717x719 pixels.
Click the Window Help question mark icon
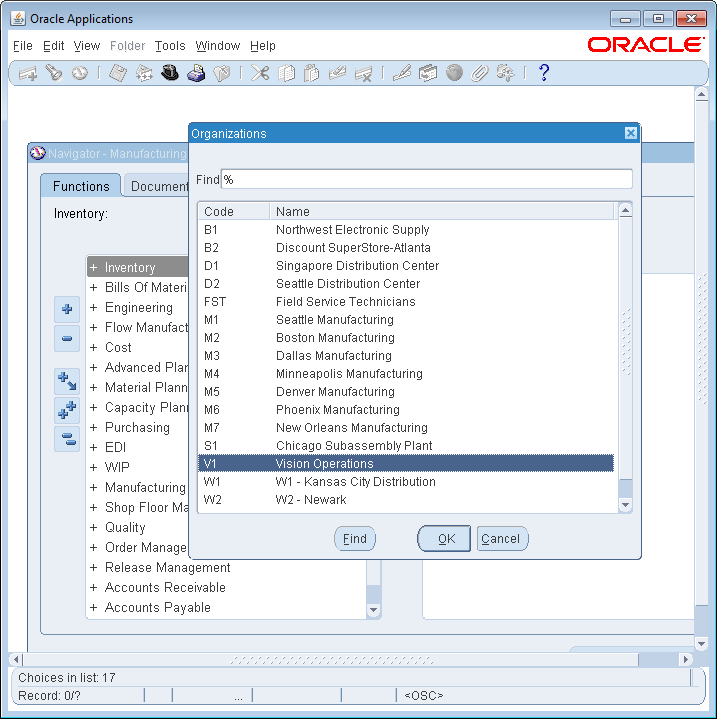click(544, 73)
